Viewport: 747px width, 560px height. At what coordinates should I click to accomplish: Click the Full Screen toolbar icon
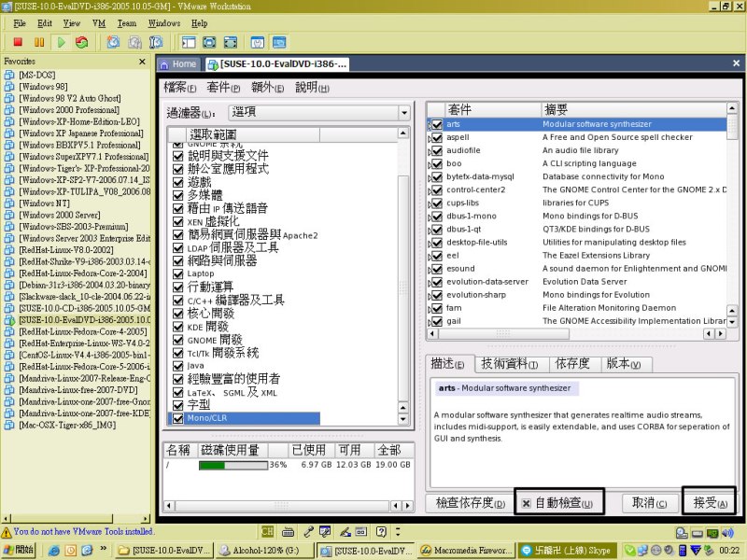[x=231, y=42]
